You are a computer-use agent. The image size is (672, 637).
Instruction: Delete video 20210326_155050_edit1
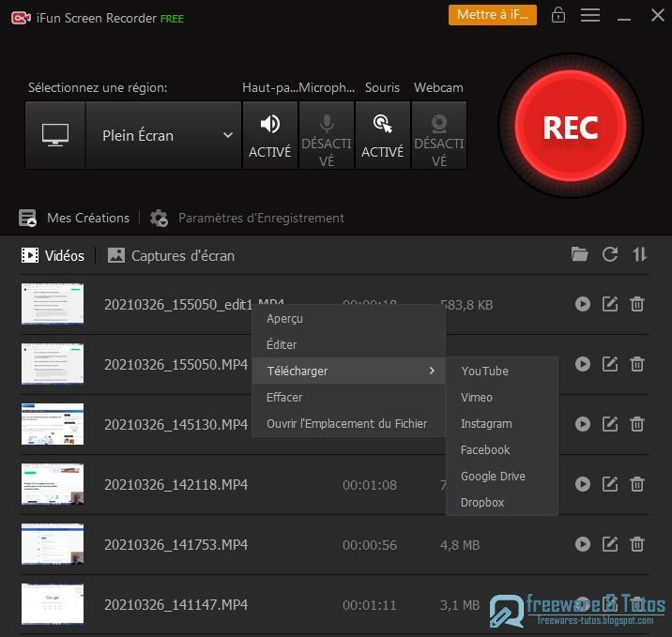pyautogui.click(x=637, y=304)
